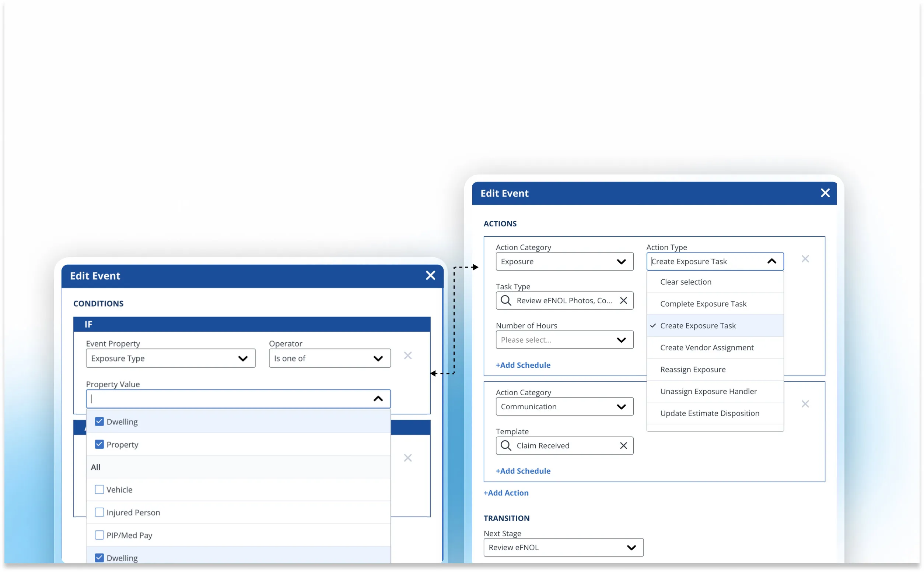Enable the Injured Person checkbox
The height and width of the screenshot is (572, 924).
coord(99,512)
